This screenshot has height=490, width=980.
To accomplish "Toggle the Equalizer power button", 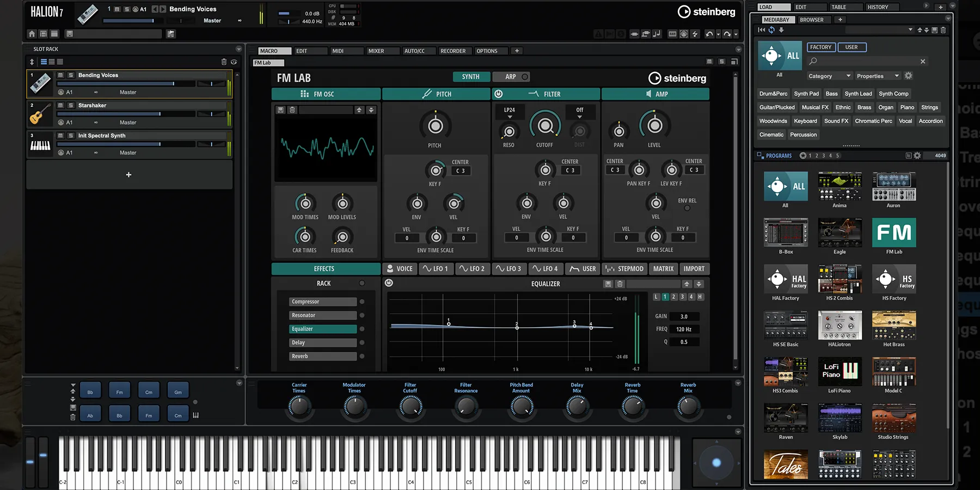I will pos(389,283).
